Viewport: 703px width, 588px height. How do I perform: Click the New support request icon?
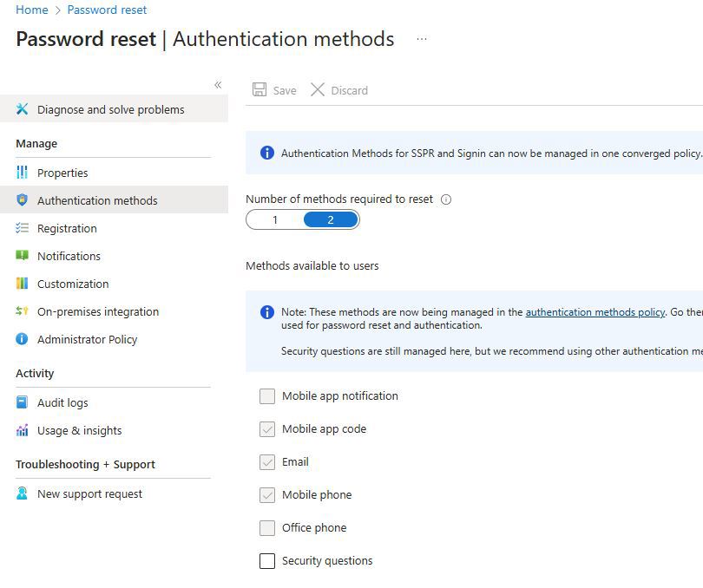click(x=21, y=493)
